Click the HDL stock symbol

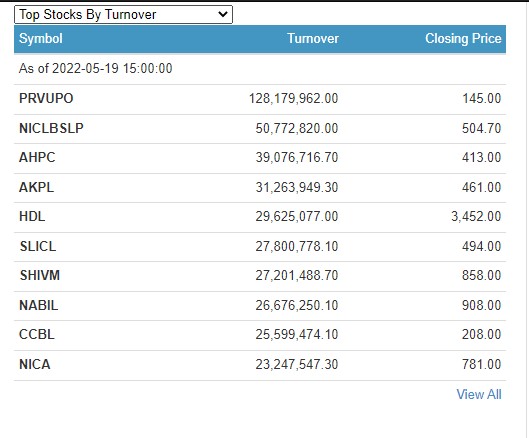[32, 216]
